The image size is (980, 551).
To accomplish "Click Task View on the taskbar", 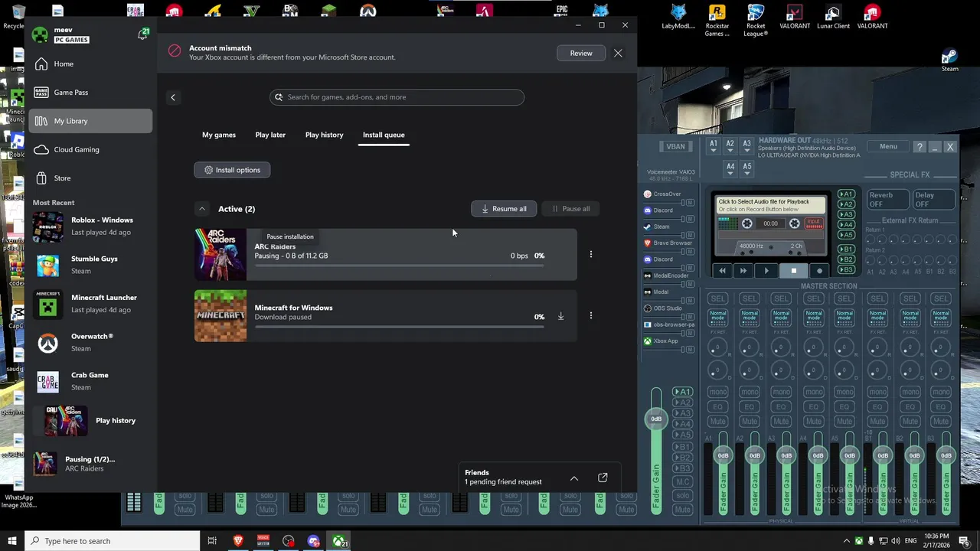I will click(212, 541).
